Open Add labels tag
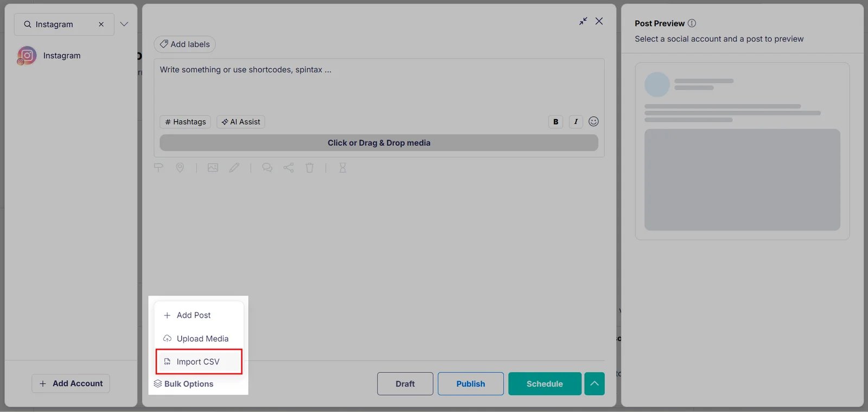 click(x=185, y=44)
